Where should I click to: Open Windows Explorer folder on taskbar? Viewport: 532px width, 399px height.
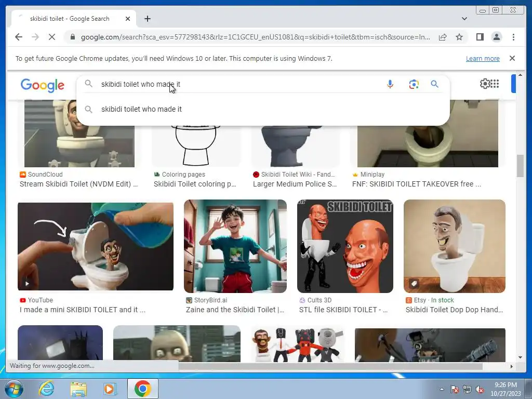click(x=78, y=389)
